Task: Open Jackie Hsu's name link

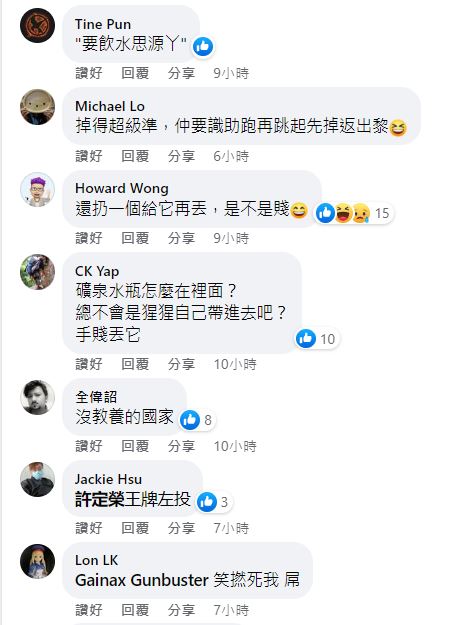Action: point(108,479)
